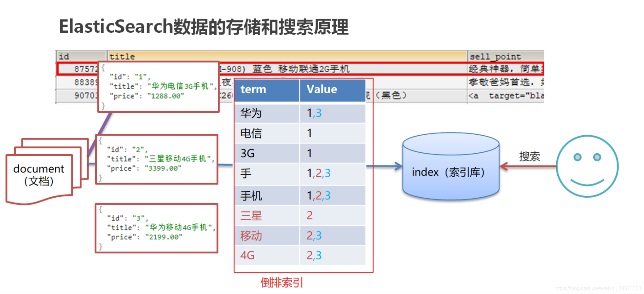644x294 pixels.
Task: Click the smiley face user icon
Action: (587, 166)
